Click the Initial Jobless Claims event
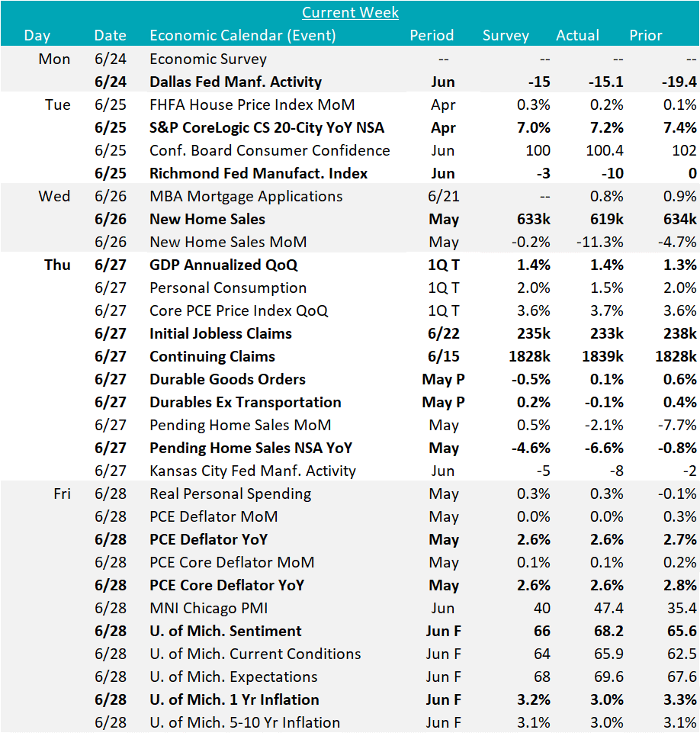Screen dimensions: 700x733 (220, 333)
